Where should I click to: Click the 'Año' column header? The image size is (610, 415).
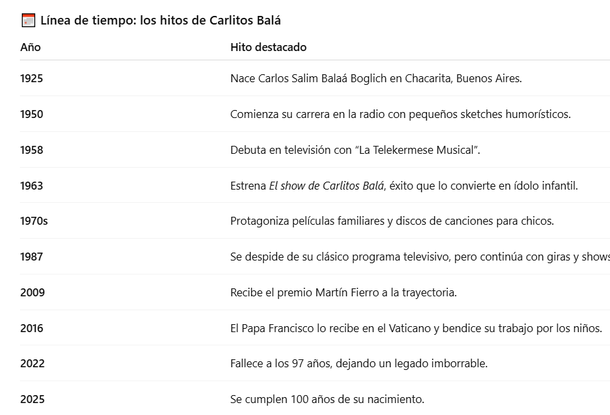pyautogui.click(x=30, y=47)
